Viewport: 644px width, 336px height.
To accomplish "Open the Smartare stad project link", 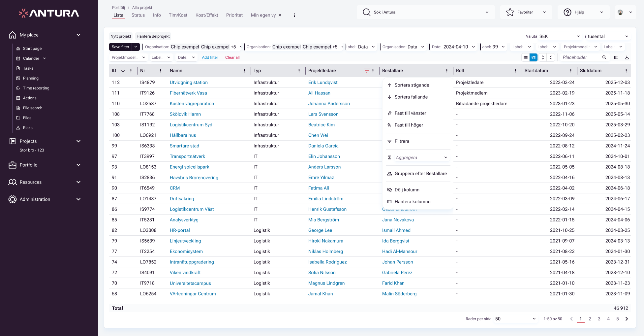I will [x=184, y=146].
